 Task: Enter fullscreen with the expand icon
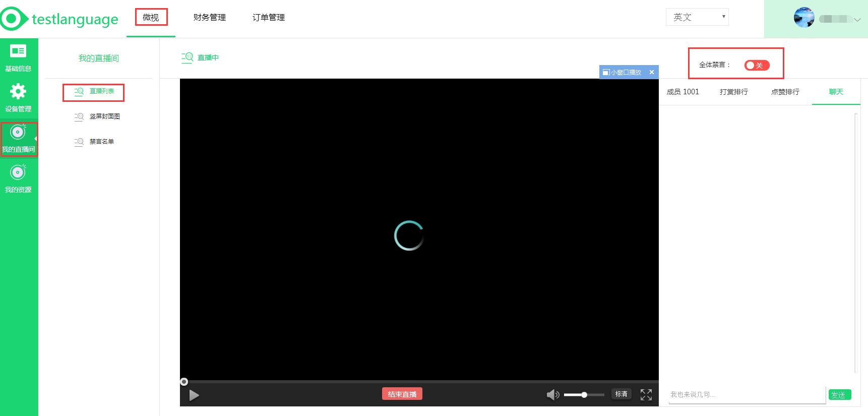[x=646, y=395]
